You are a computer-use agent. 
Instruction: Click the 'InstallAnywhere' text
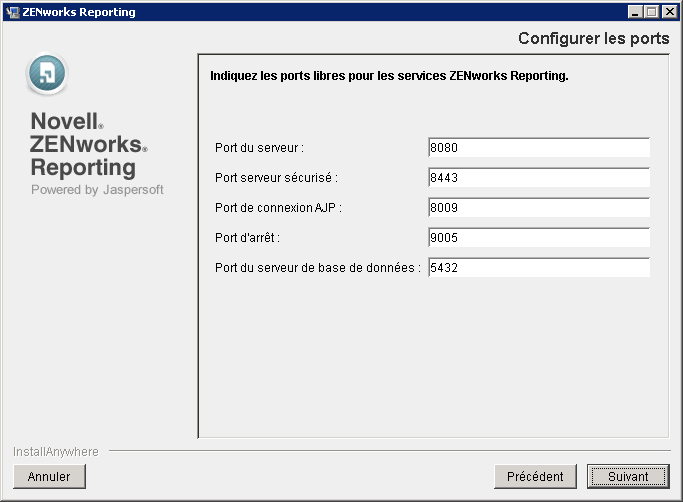click(56, 452)
